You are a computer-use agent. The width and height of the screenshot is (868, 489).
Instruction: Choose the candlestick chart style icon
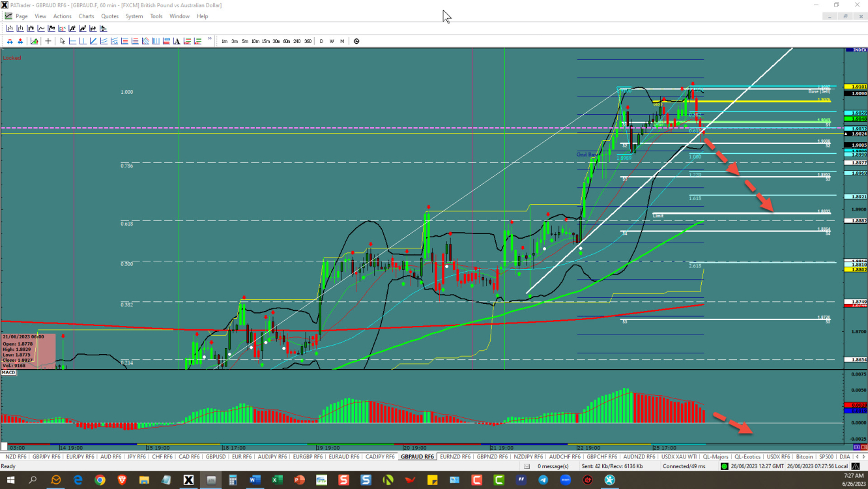(x=31, y=28)
